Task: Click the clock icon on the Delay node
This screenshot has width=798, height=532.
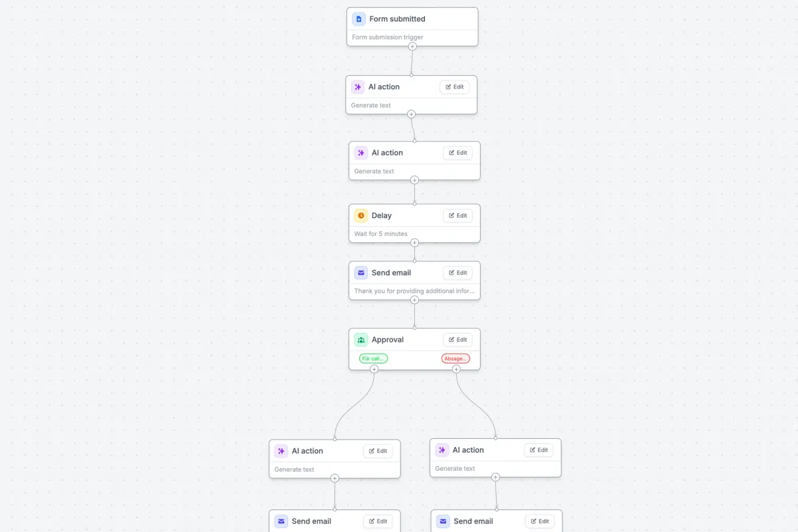Action: click(361, 215)
